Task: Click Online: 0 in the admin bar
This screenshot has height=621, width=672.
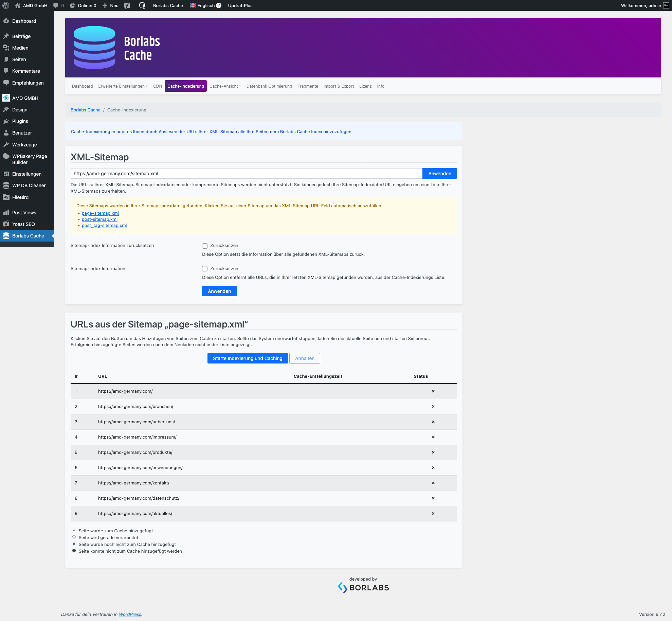Action: pyautogui.click(x=83, y=5)
